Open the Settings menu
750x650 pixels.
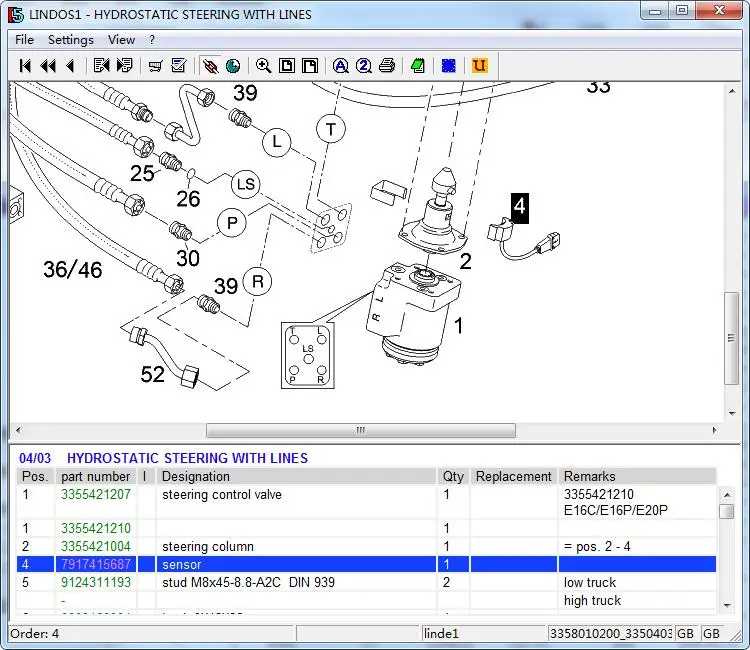[70, 40]
